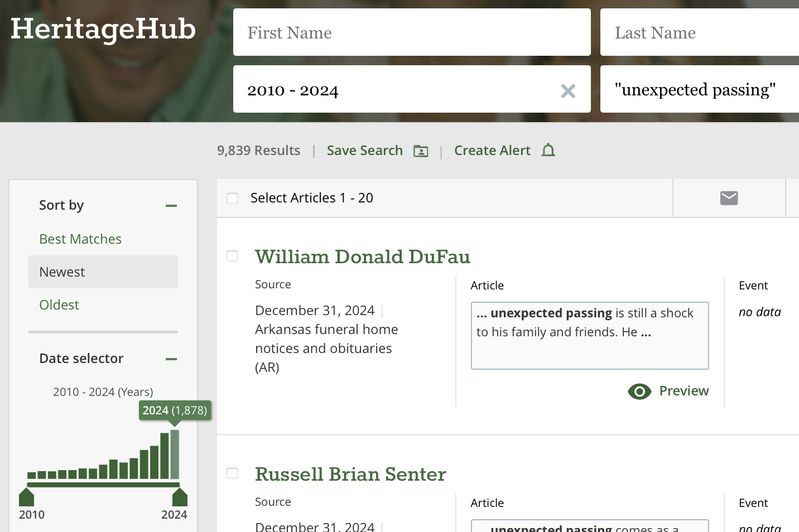The width and height of the screenshot is (799, 532).
Task: Click DuFau's December 31, 2024 date
Action: [315, 311]
